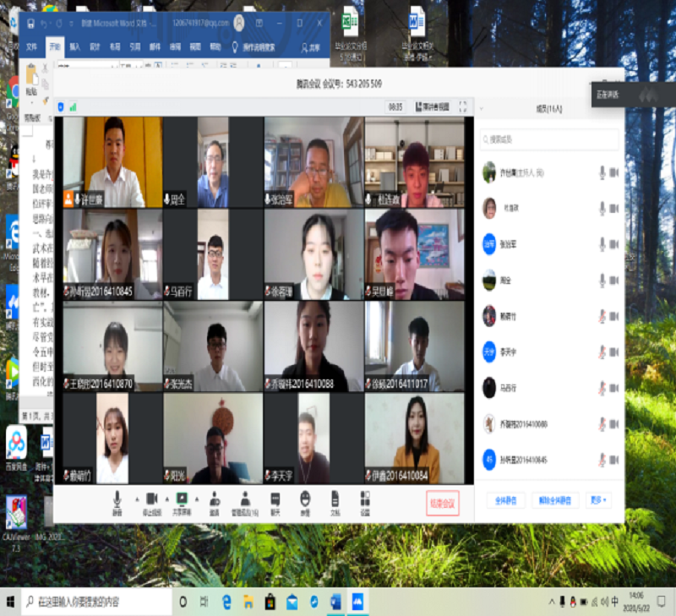Open the meeting settings icon

(x=365, y=499)
